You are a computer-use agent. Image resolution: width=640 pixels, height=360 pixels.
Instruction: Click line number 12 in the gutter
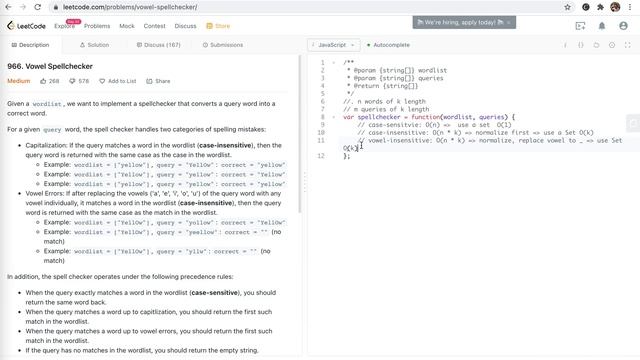click(x=321, y=156)
